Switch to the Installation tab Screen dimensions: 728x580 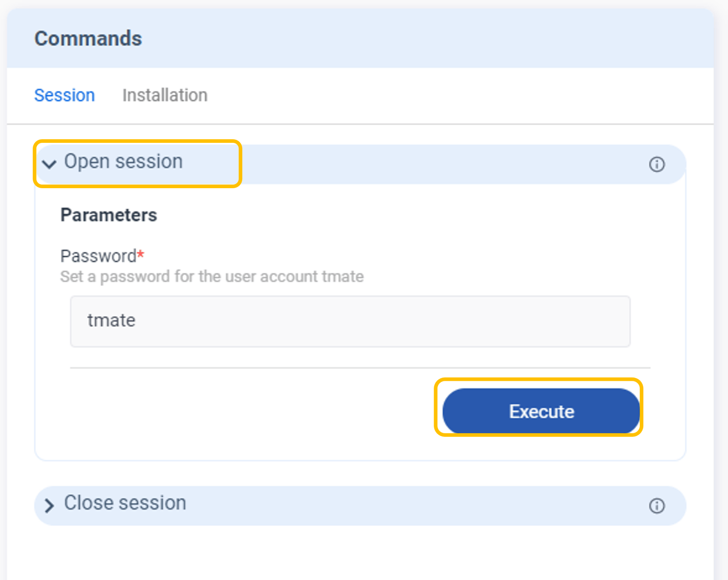(165, 95)
